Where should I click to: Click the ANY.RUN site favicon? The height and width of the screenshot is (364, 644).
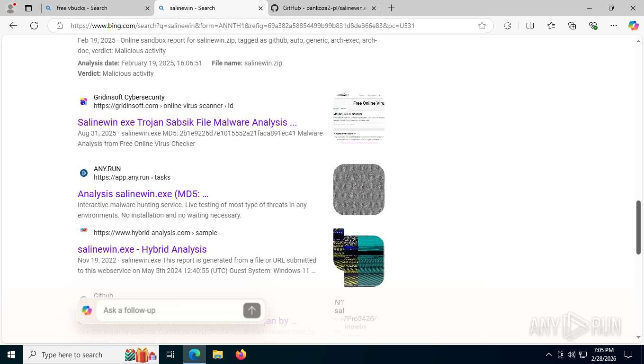point(84,173)
